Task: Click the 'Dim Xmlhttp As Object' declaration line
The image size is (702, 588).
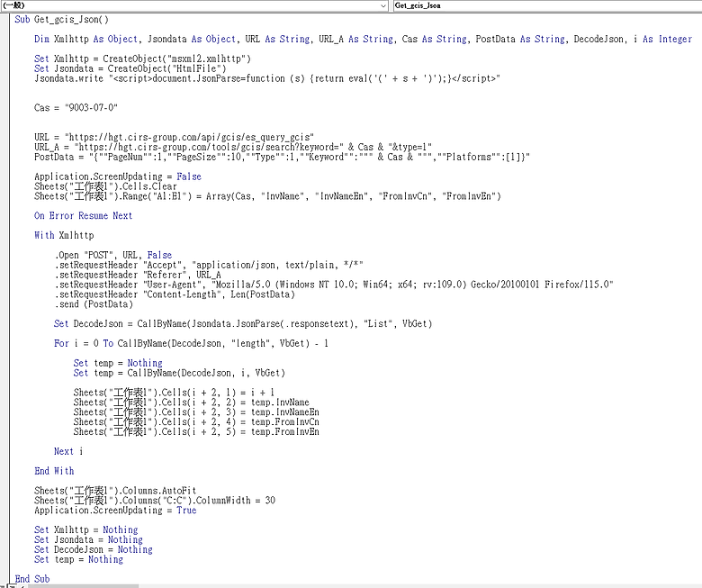Action: [x=363, y=39]
